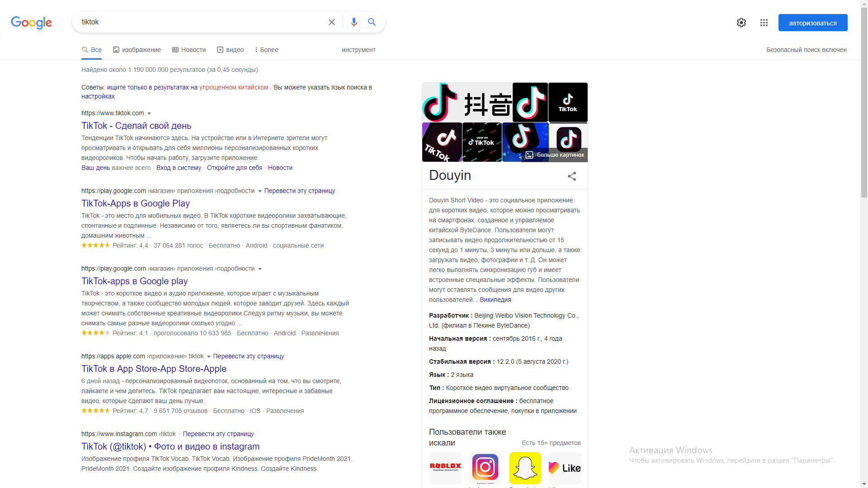This screenshot has width=868, height=488.
Task: Click the page vertical scrollbar thumb
Action: 864,102
